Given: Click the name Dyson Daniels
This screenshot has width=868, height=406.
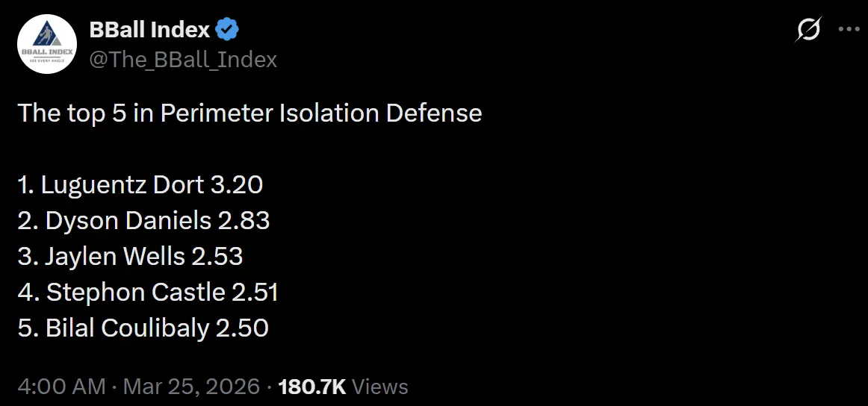Looking at the screenshot, I should click(128, 220).
